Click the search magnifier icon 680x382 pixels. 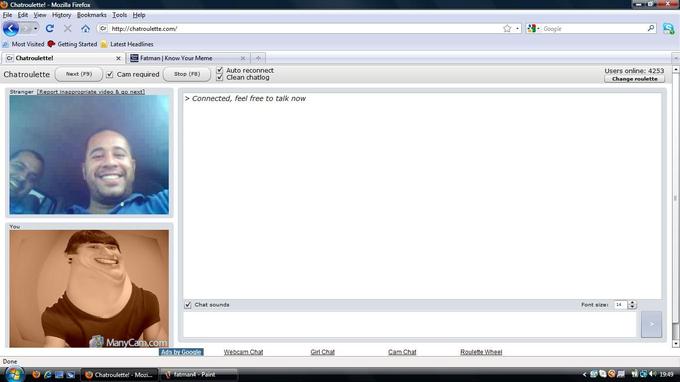click(x=651, y=28)
